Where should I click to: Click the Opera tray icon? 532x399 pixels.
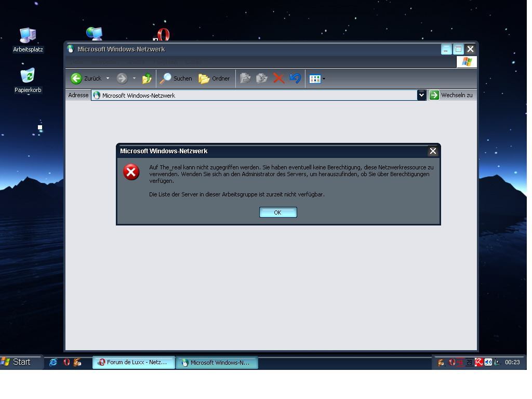pos(451,362)
